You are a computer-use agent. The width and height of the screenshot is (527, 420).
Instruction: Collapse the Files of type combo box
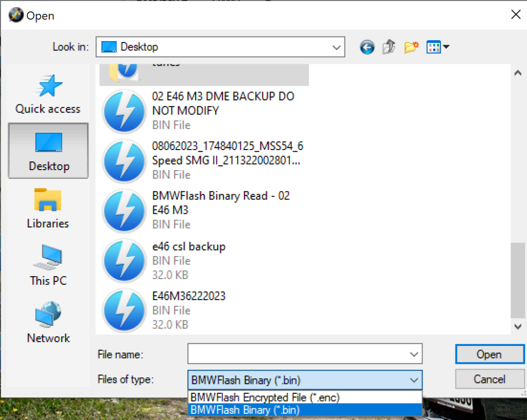tap(414, 380)
